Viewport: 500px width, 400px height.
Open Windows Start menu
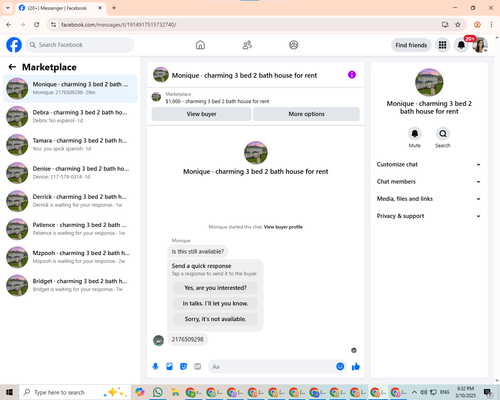[9, 392]
